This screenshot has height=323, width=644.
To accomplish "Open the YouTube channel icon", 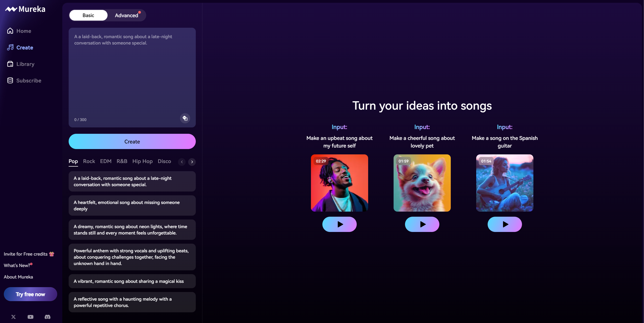I will point(31,317).
